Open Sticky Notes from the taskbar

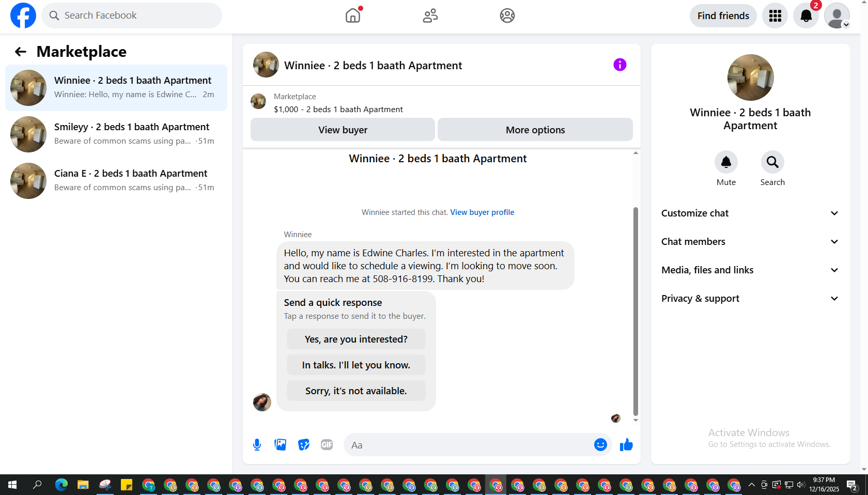(x=127, y=485)
